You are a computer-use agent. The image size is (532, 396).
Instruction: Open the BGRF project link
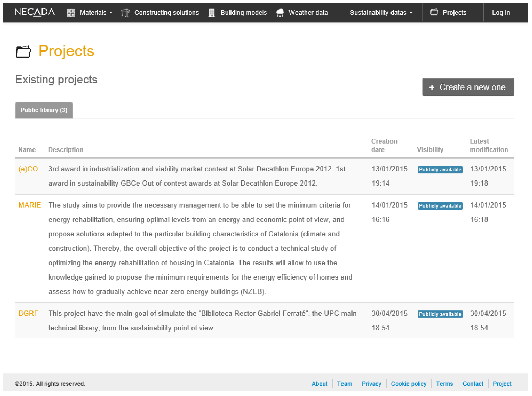tap(28, 313)
